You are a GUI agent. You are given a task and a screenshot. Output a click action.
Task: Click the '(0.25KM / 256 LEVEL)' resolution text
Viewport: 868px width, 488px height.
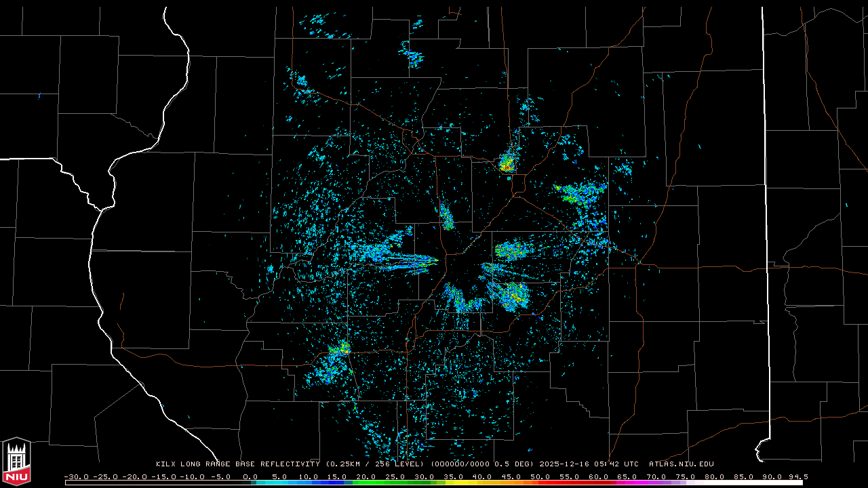click(x=374, y=464)
